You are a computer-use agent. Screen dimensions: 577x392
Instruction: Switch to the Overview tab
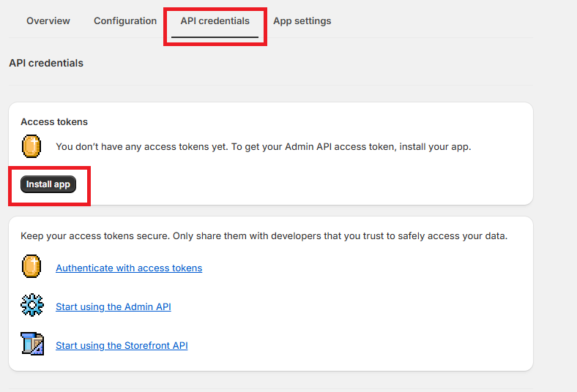point(48,21)
